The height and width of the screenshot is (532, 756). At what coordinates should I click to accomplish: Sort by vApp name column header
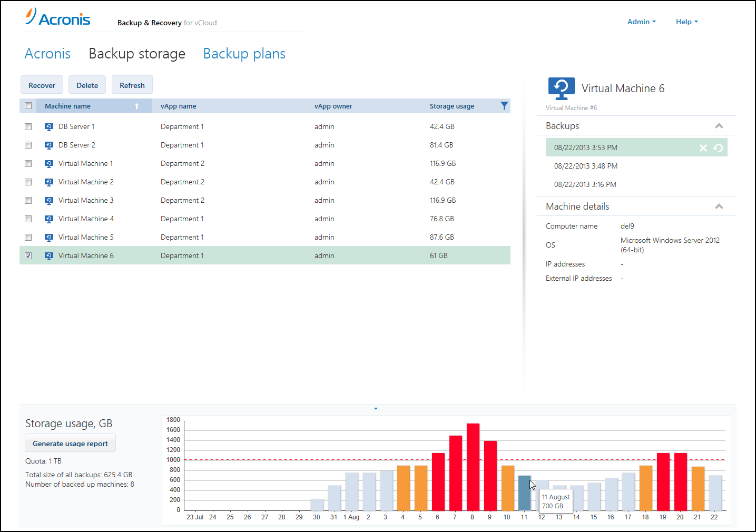pyautogui.click(x=179, y=106)
